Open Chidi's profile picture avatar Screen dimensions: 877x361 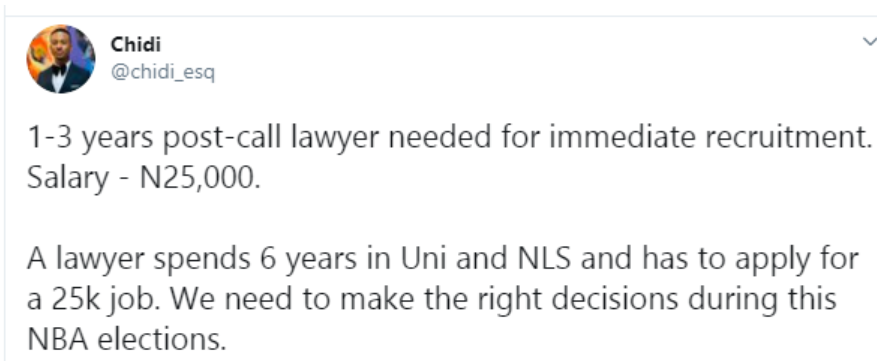click(x=60, y=59)
